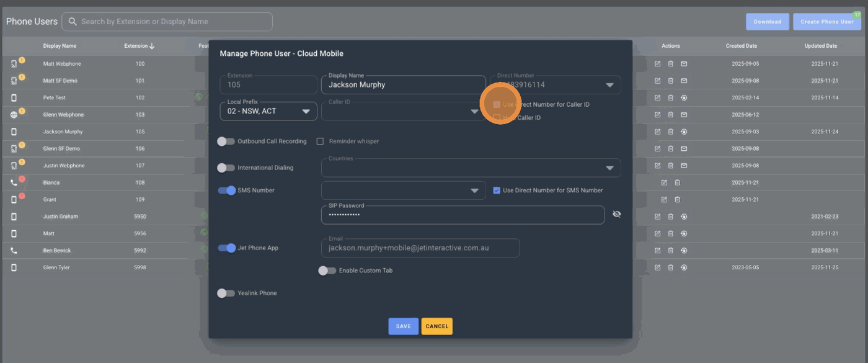Delete the Bianca user
The image size is (868, 363).
tap(677, 182)
